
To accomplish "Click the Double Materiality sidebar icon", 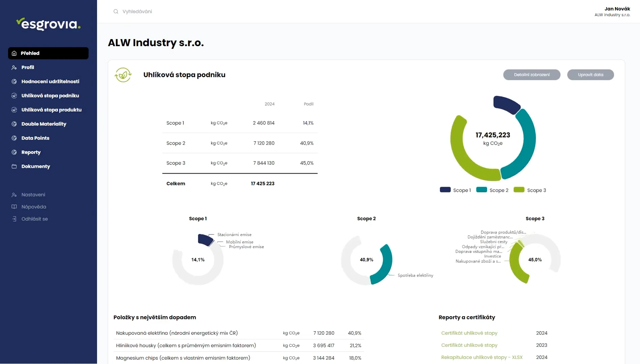I will pos(14,124).
